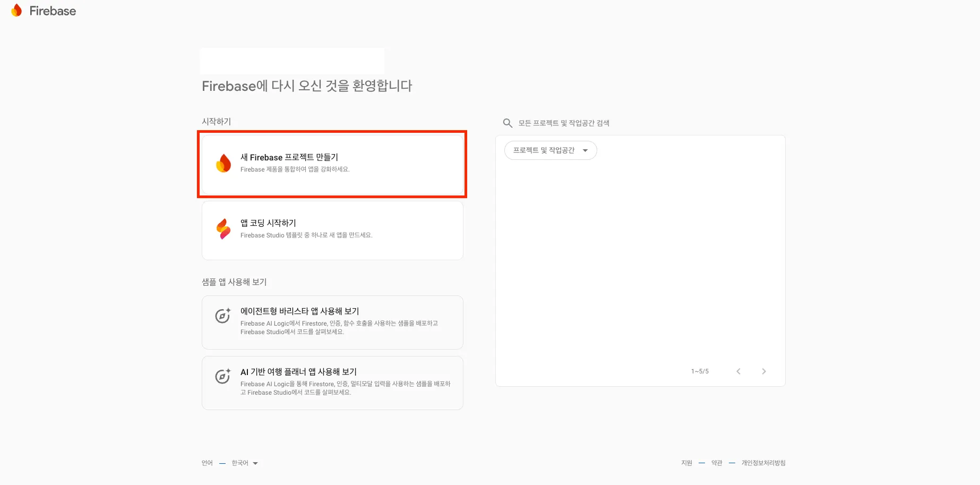The image size is (980, 485).
Task: Open the '앱 코딩 시작하기' card
Action: pyautogui.click(x=332, y=231)
